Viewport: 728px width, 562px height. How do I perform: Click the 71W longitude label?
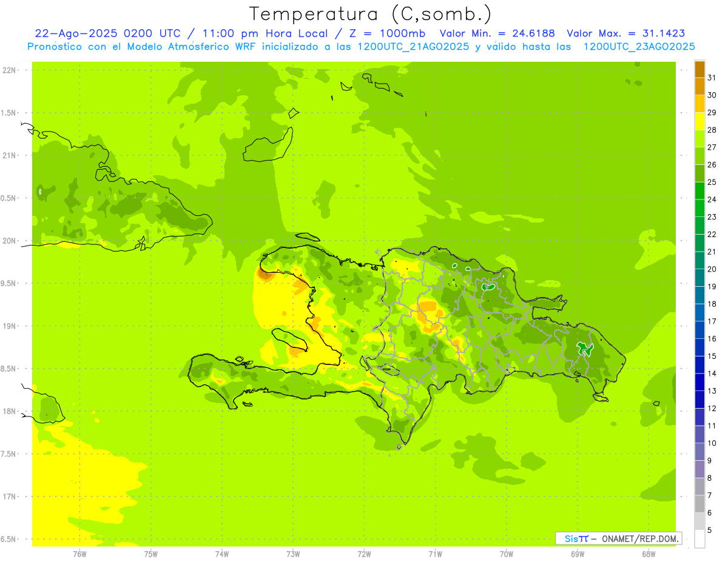(x=435, y=554)
